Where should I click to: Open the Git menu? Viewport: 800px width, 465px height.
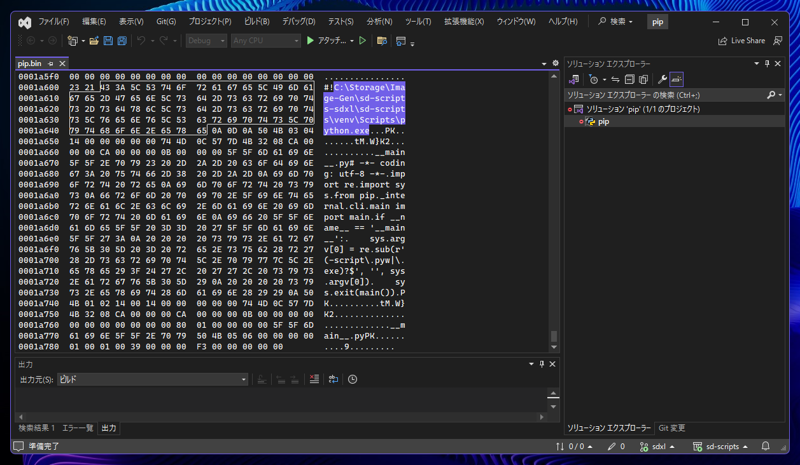pos(166,21)
